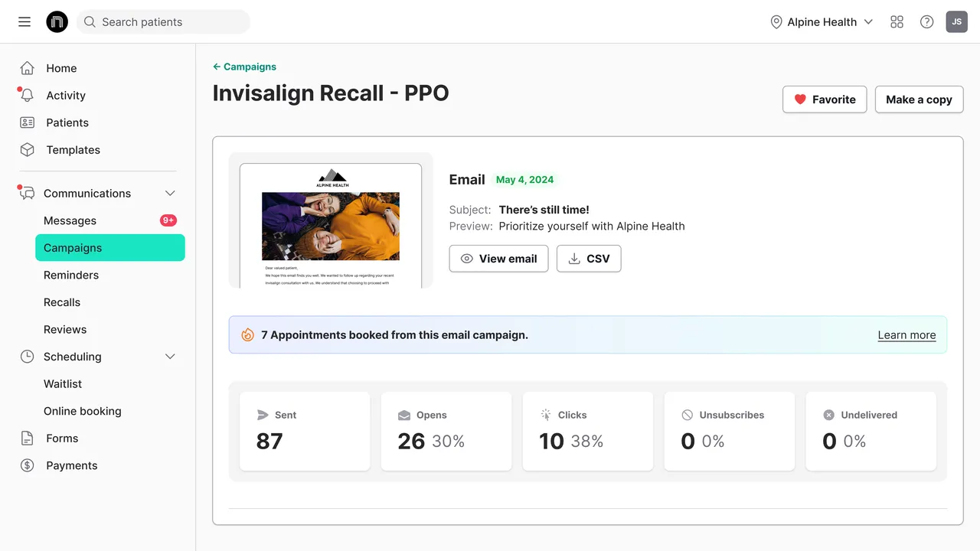Click the download icon in CSV
This screenshot has width=980, height=551.
tap(574, 259)
